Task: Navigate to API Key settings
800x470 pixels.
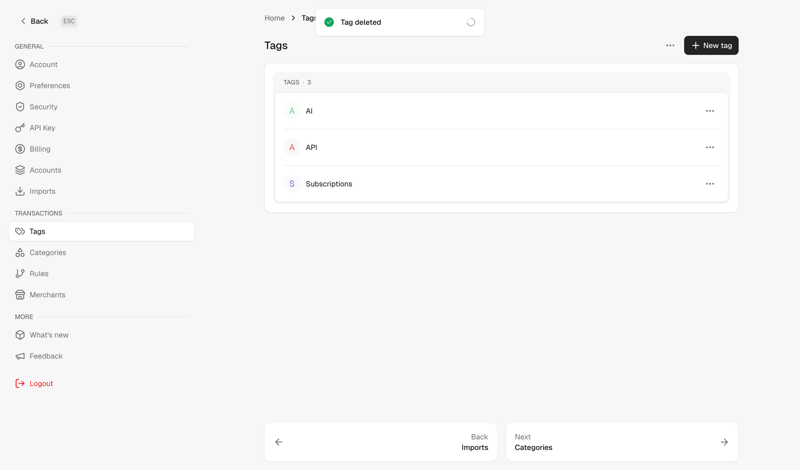Action: point(102,128)
